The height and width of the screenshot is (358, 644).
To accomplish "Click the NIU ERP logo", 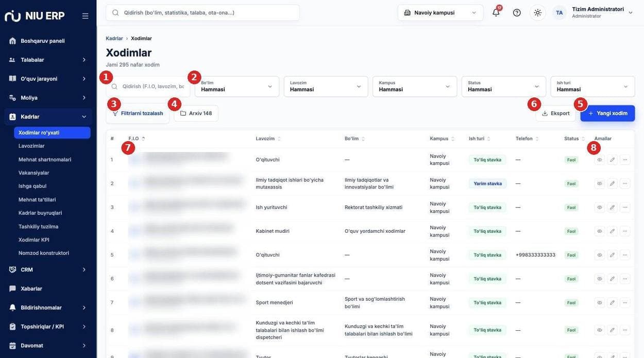I will (x=35, y=15).
